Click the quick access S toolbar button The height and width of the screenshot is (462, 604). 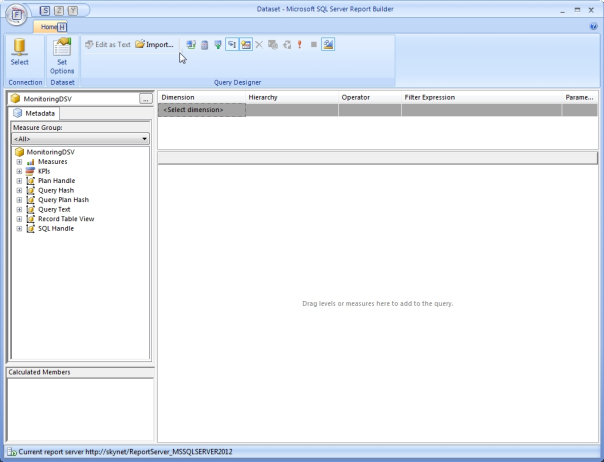[x=45, y=11]
